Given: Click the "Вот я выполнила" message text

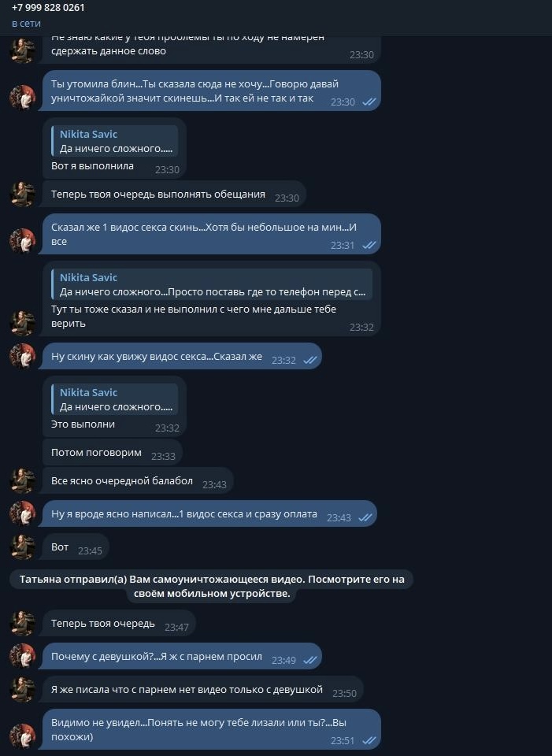Looking at the screenshot, I should (92, 166).
